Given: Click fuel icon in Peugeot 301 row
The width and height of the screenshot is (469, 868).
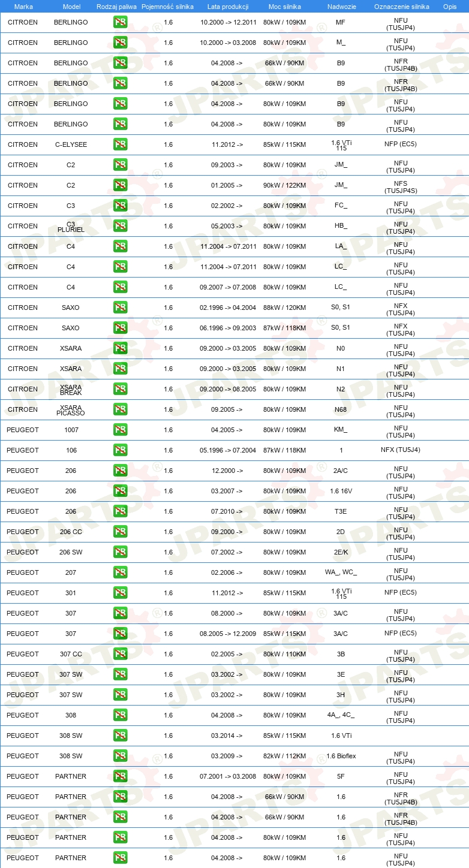Looking at the screenshot, I should point(120,593).
